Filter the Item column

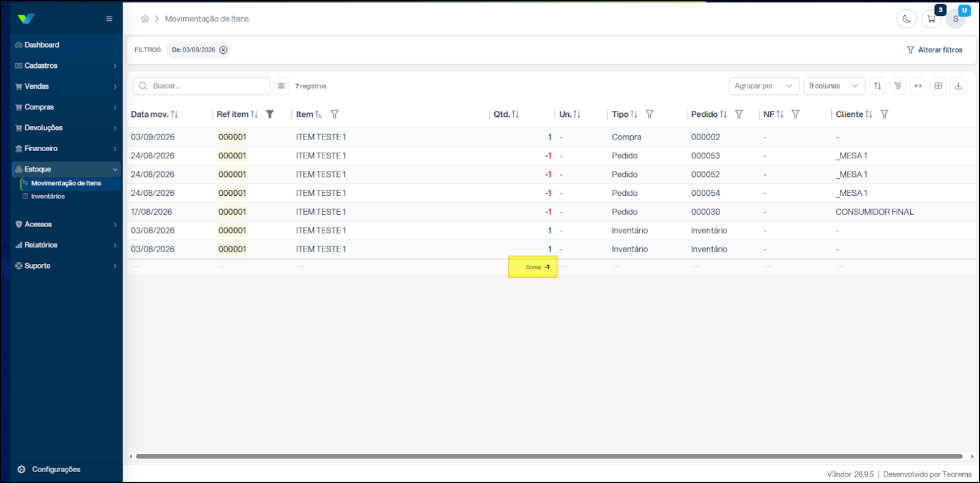click(335, 114)
